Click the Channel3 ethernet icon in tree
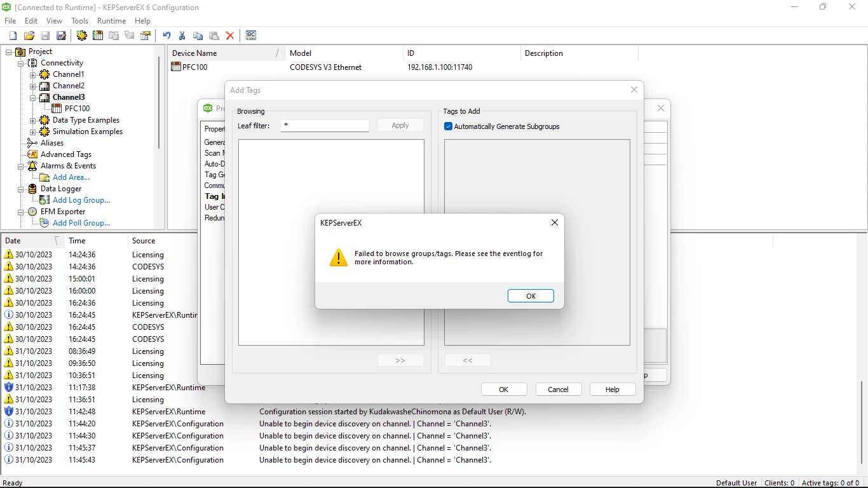The height and width of the screenshot is (488, 868). pyautogui.click(x=44, y=97)
